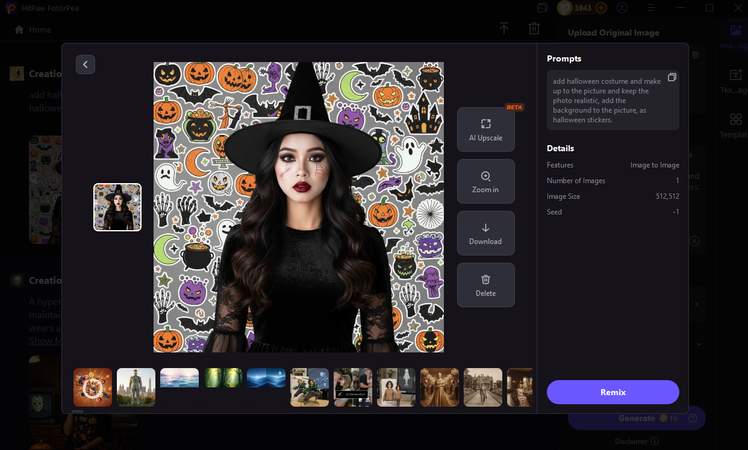This screenshot has height=450, width=748.
Task: Click the Seed value -1
Action: pyautogui.click(x=675, y=212)
